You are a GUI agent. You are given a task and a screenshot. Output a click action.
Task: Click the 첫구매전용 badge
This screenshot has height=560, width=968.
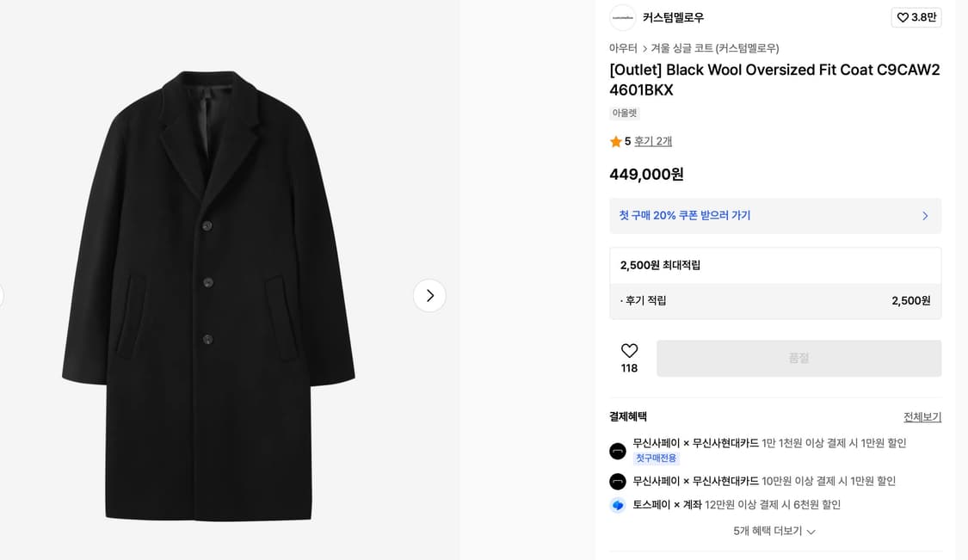pos(656,458)
